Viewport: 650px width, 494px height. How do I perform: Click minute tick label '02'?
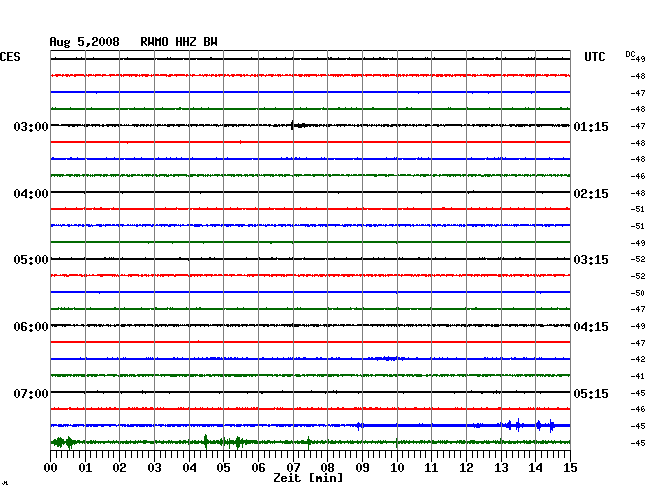pyautogui.click(x=119, y=468)
